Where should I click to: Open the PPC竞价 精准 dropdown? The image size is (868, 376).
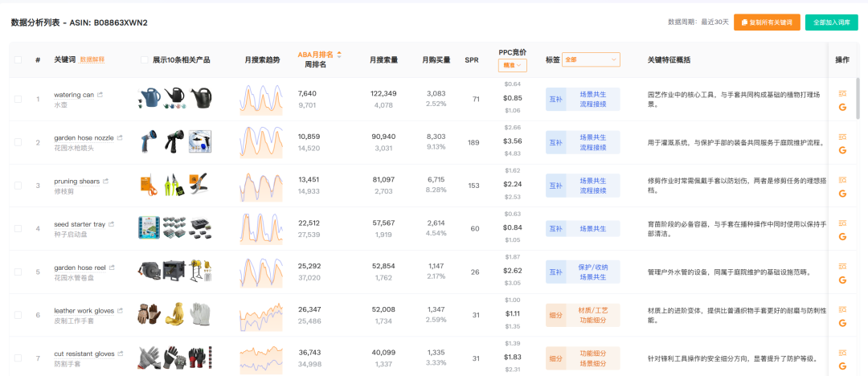[x=512, y=65]
